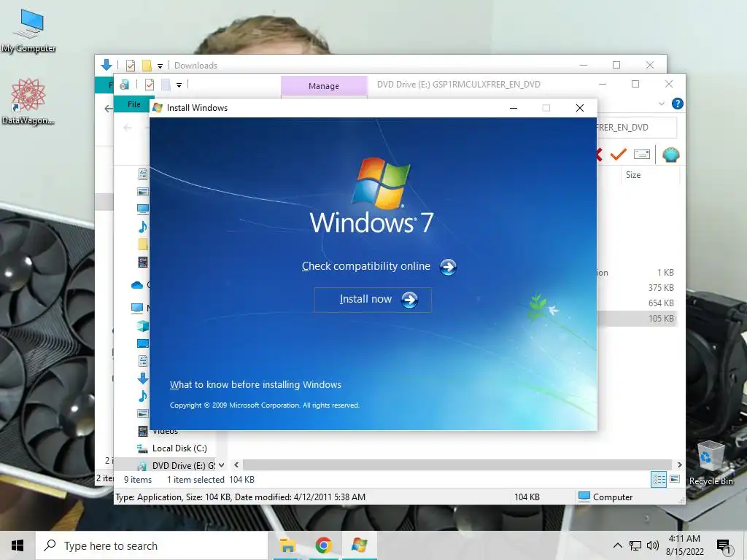The width and height of the screenshot is (747, 560).
Task: Click Videos folder icon in navigation pane
Action: (x=142, y=431)
